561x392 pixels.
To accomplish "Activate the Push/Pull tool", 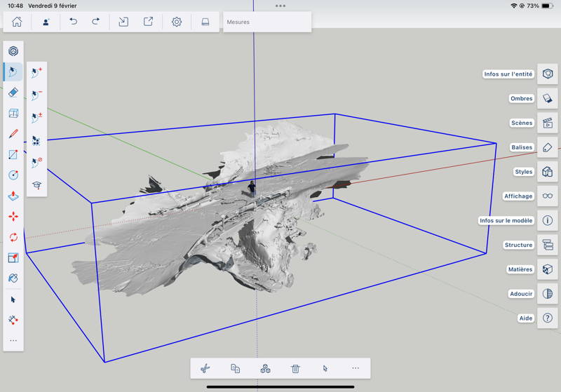I will click(13, 196).
